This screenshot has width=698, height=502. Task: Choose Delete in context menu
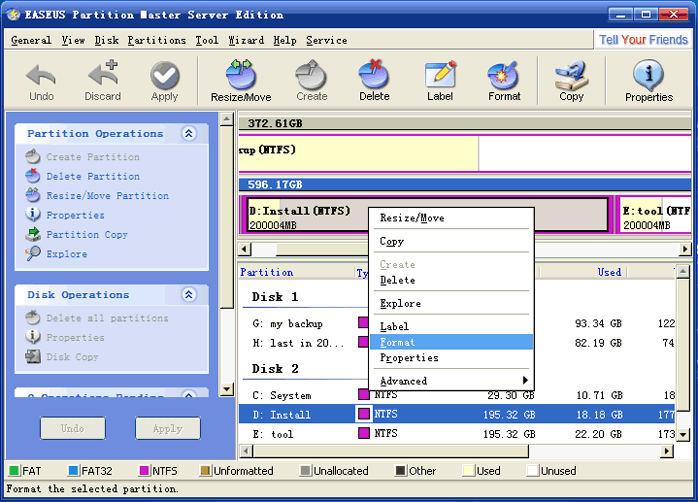(x=451, y=280)
